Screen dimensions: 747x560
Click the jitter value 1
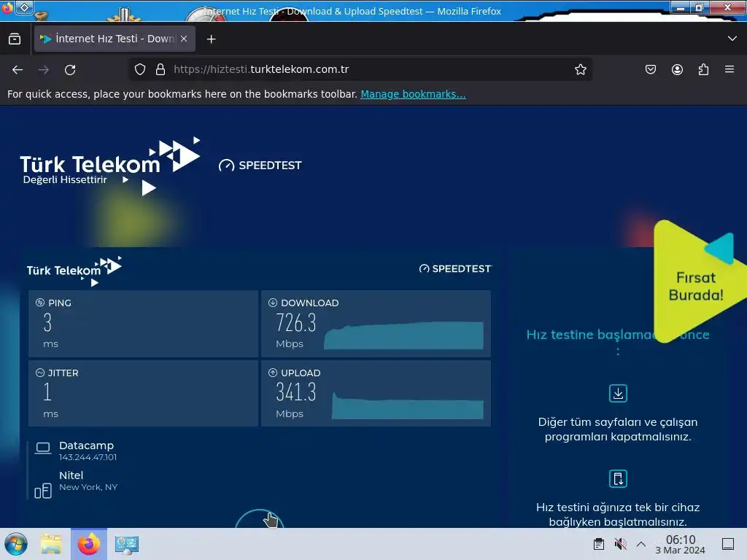click(47, 392)
